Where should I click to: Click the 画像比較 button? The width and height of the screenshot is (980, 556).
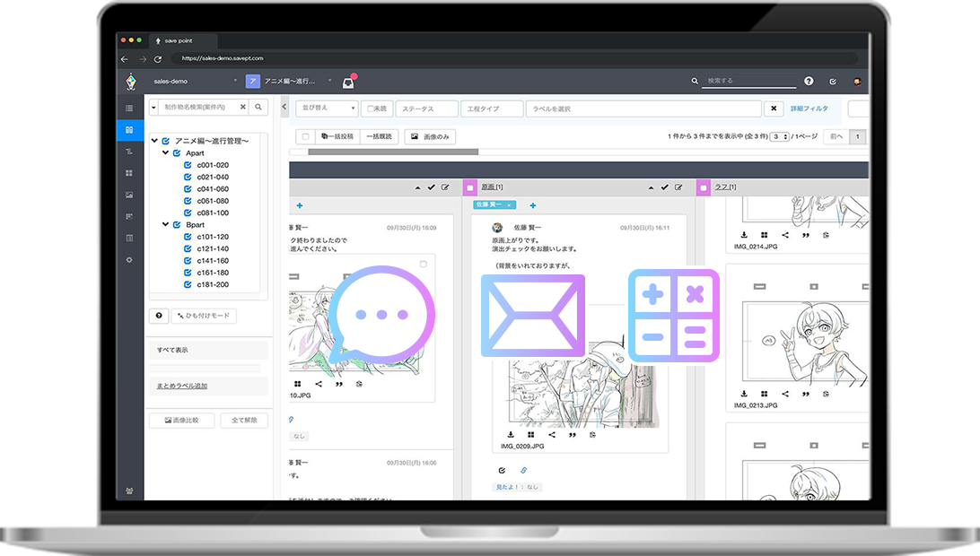181,421
